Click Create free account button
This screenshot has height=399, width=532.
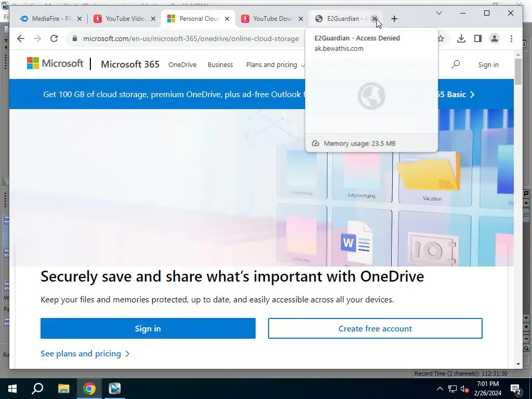[375, 328]
